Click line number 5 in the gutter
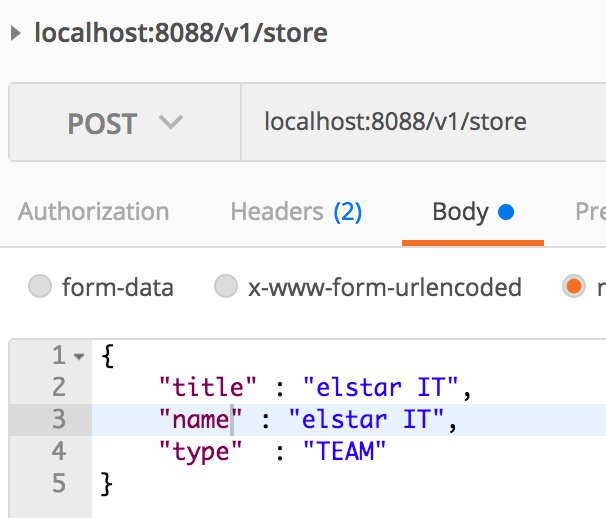 click(59, 483)
